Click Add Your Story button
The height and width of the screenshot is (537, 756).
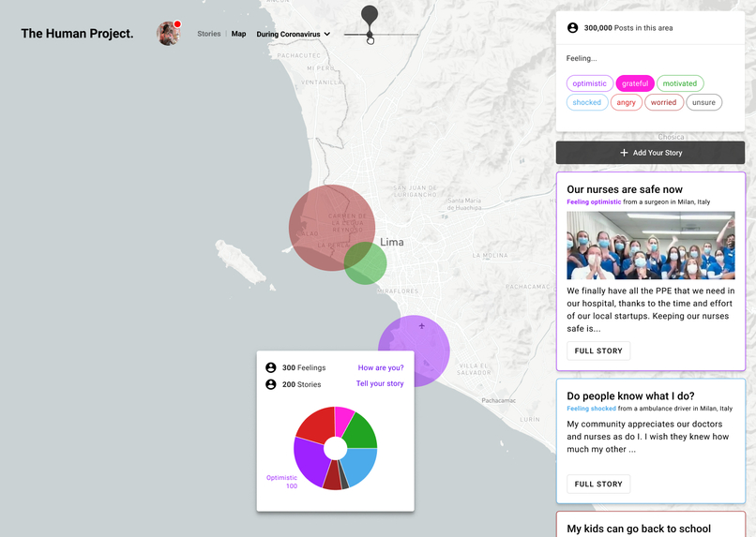click(x=650, y=153)
